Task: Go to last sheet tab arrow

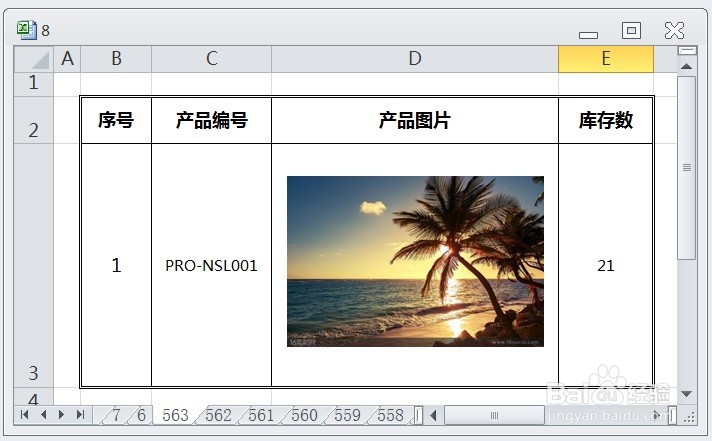Action: click(x=80, y=414)
